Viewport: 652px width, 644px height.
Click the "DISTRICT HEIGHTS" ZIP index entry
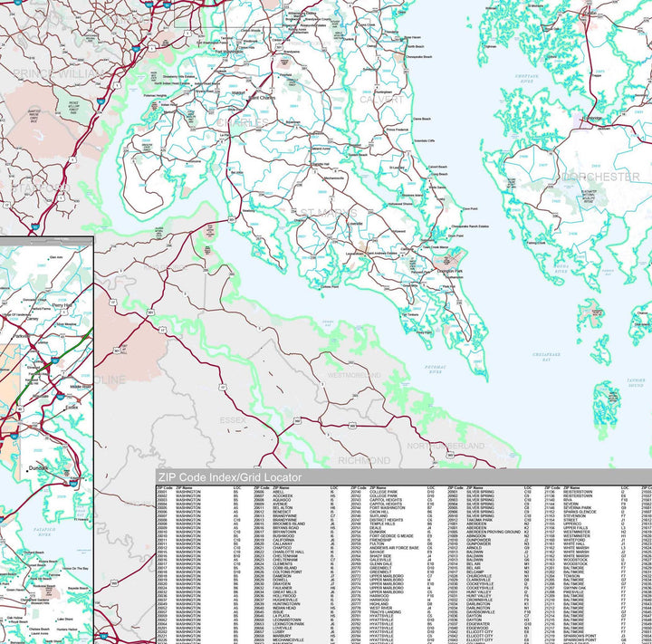coord(387,520)
